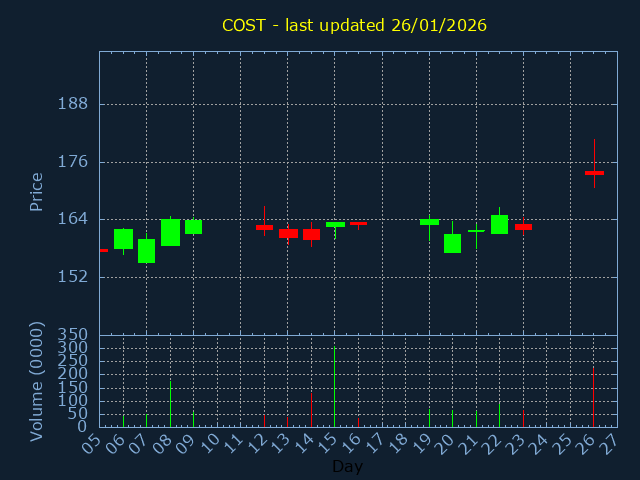Screen dimensions: 640x480
Task: Click the 250 volume tick label
Action: (73, 361)
